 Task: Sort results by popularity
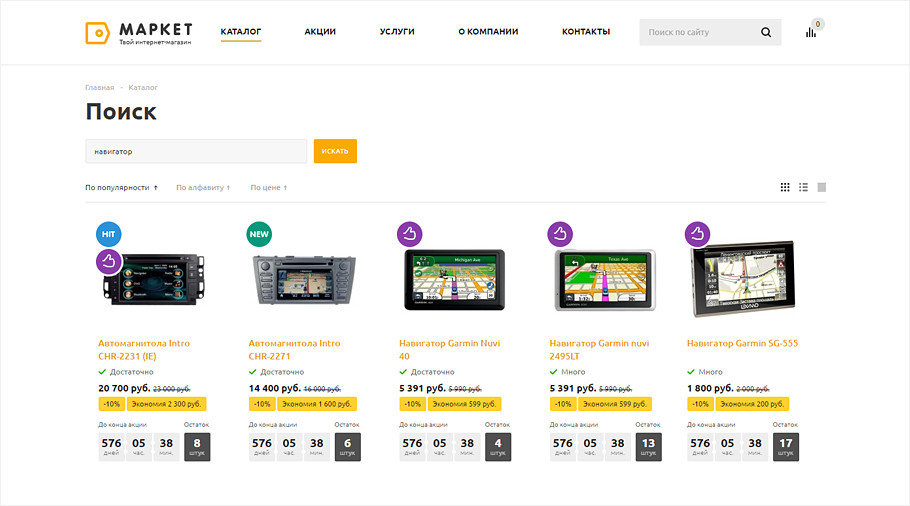[120, 187]
